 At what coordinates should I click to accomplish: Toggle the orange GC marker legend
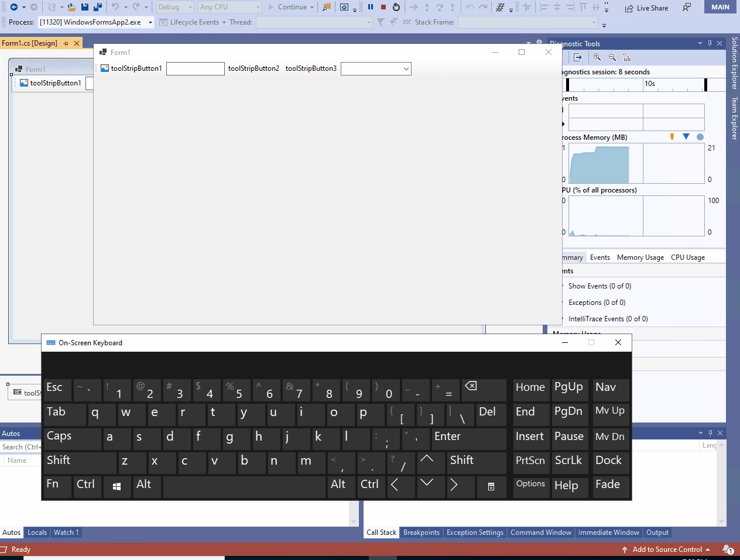pyautogui.click(x=672, y=137)
